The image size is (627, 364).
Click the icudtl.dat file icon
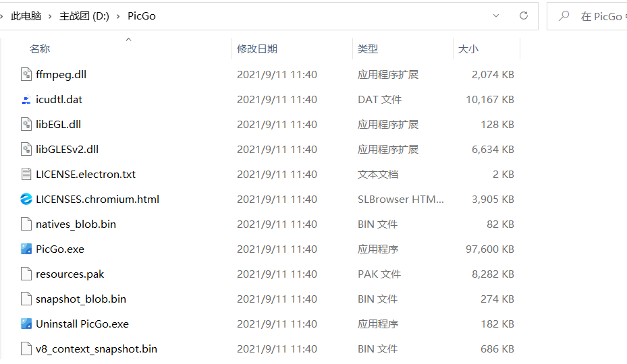(26, 100)
